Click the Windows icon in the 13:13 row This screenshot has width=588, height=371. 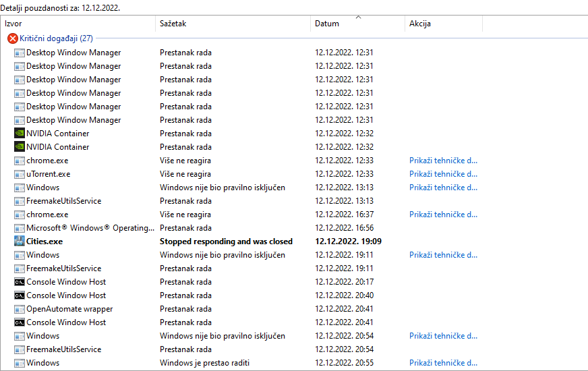click(x=19, y=188)
